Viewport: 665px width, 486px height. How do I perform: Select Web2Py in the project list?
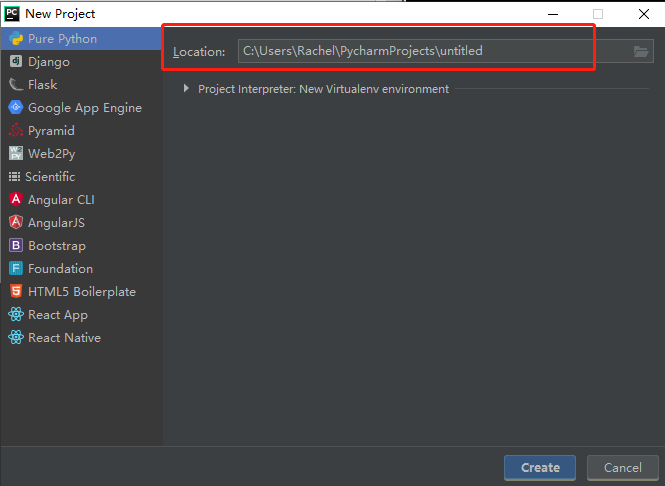point(81,153)
